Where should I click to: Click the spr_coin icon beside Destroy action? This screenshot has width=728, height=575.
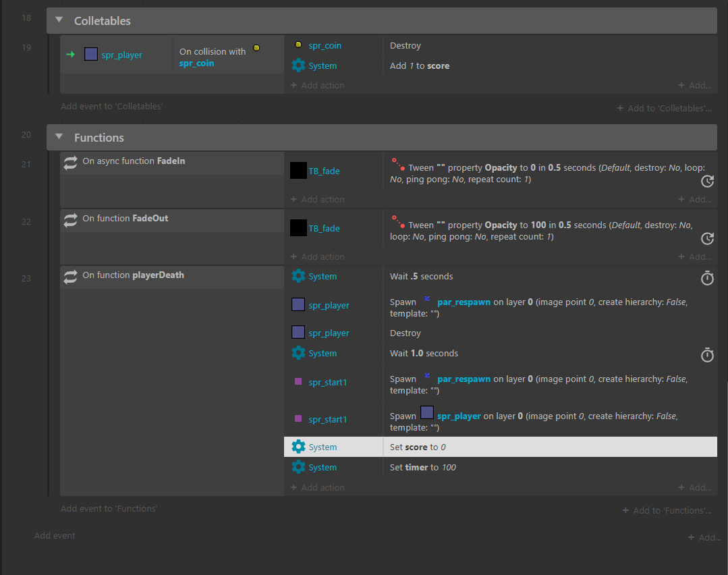pos(298,45)
